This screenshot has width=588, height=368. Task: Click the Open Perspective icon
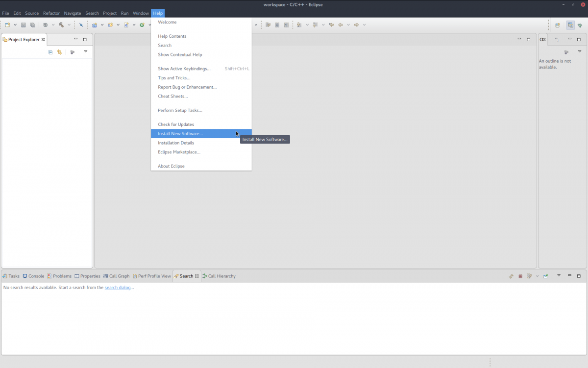(558, 25)
